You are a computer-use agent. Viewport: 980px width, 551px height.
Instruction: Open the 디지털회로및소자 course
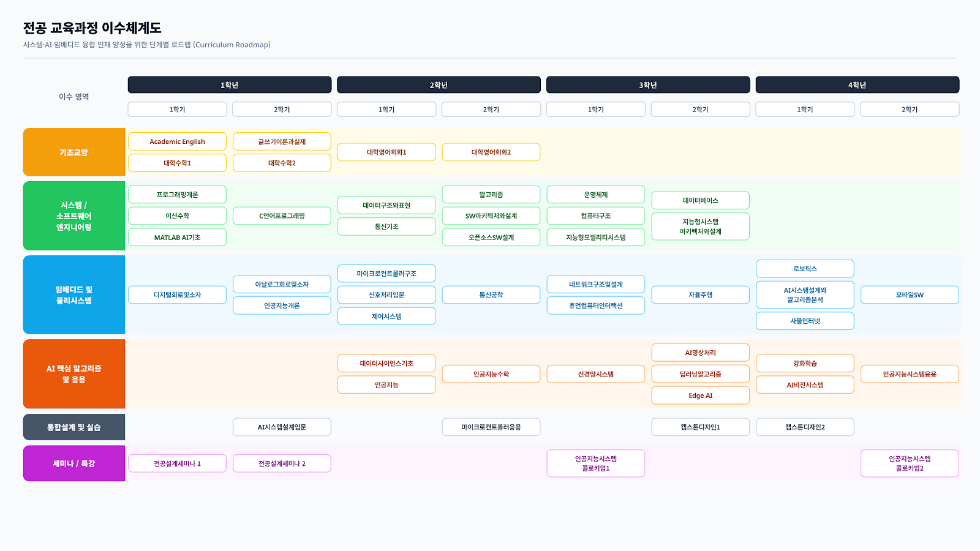(178, 294)
